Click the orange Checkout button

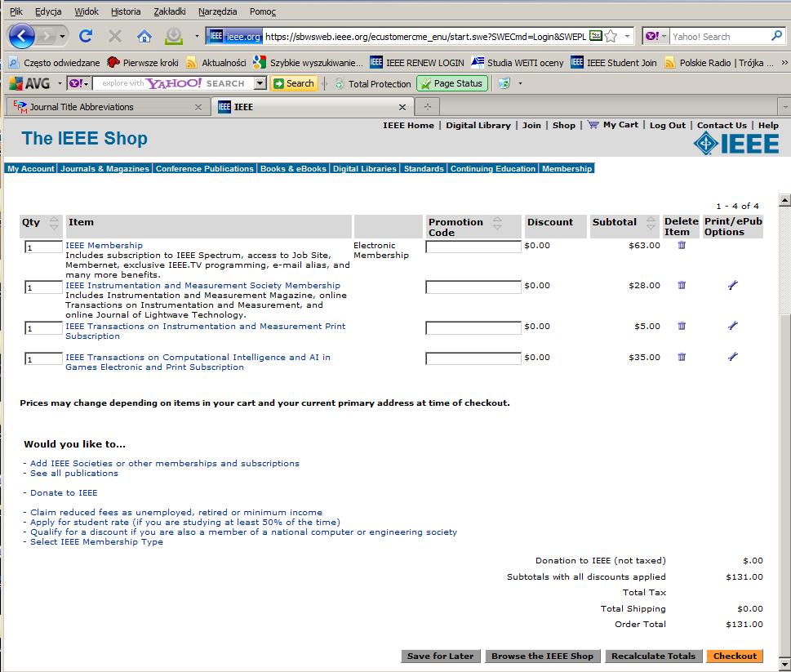(735, 656)
